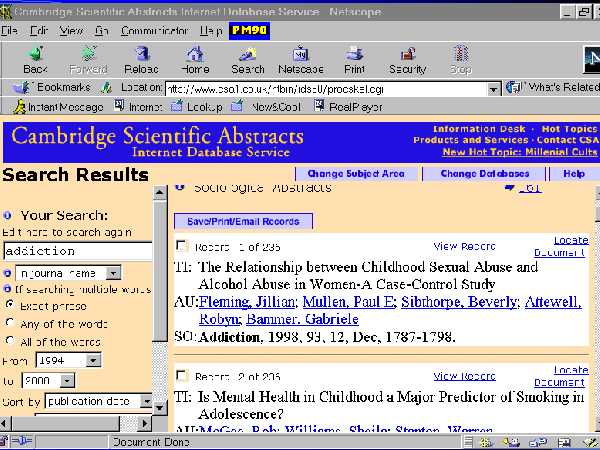Open View Record for Record 2
Screen dimensions: 600x450
coord(464,376)
